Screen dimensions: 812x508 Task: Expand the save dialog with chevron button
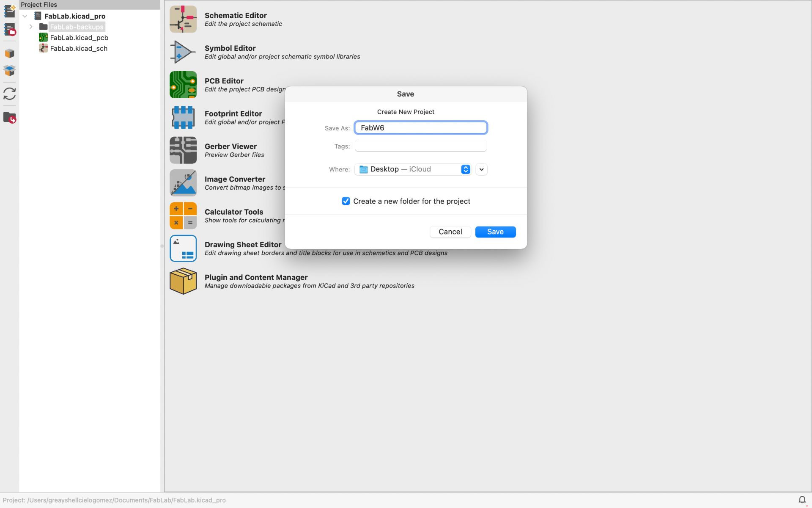click(x=481, y=169)
